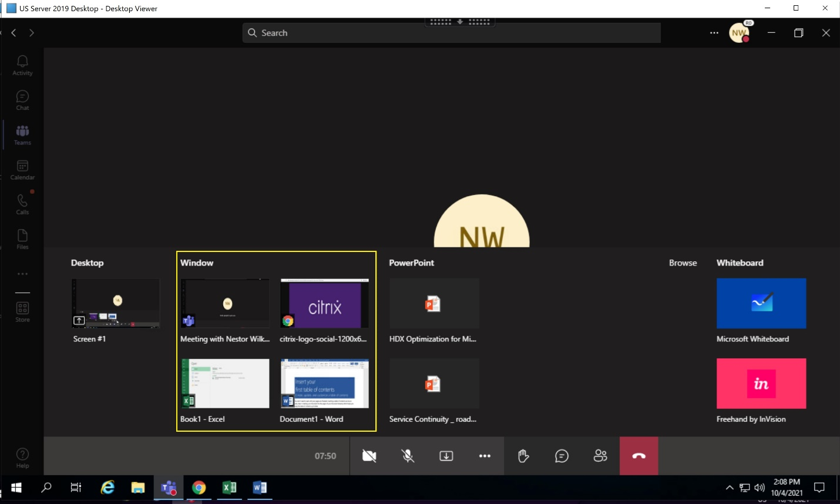This screenshot has width=840, height=504.
Task: Open Teams options via the top ellipsis
Action: [714, 33]
